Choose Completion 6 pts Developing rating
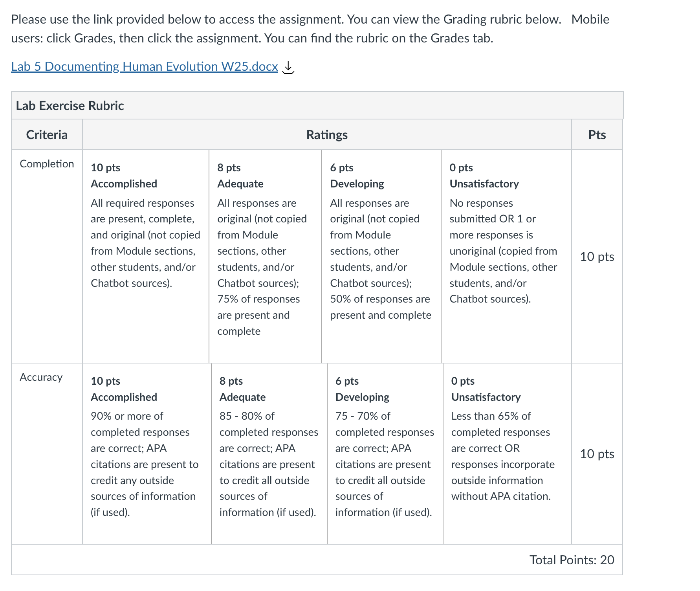The width and height of the screenshot is (700, 591). click(x=381, y=256)
